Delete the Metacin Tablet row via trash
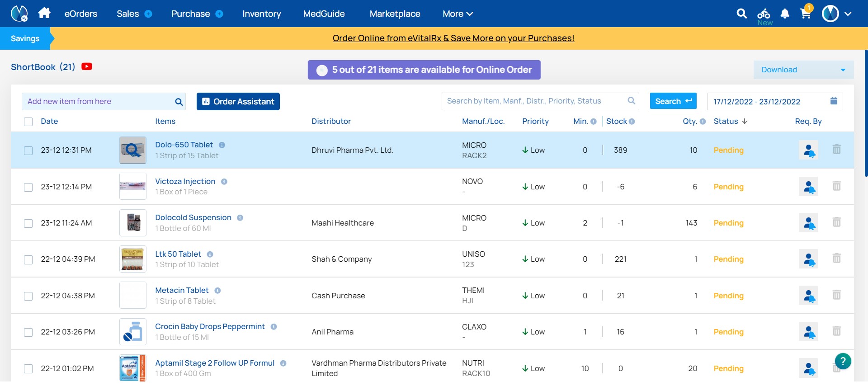Screen dimensions: 868x386 click(x=837, y=295)
